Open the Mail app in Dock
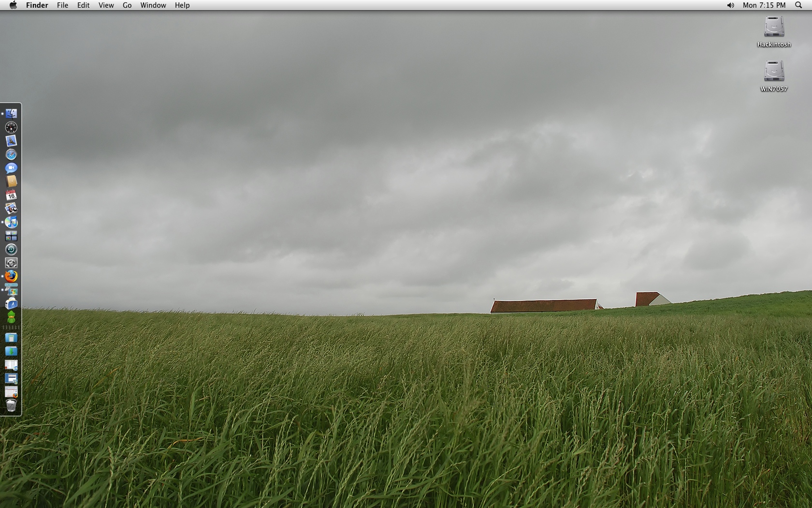The height and width of the screenshot is (508, 812). click(11, 140)
